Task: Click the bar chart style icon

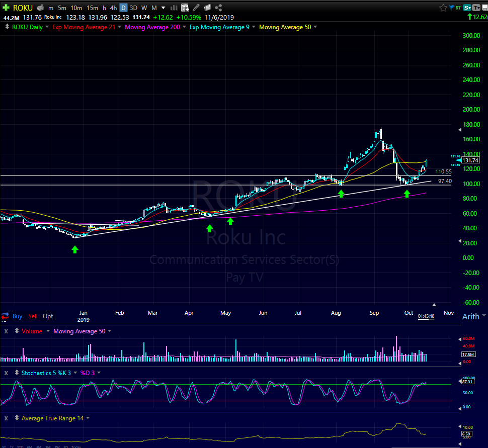Action: pos(174,8)
